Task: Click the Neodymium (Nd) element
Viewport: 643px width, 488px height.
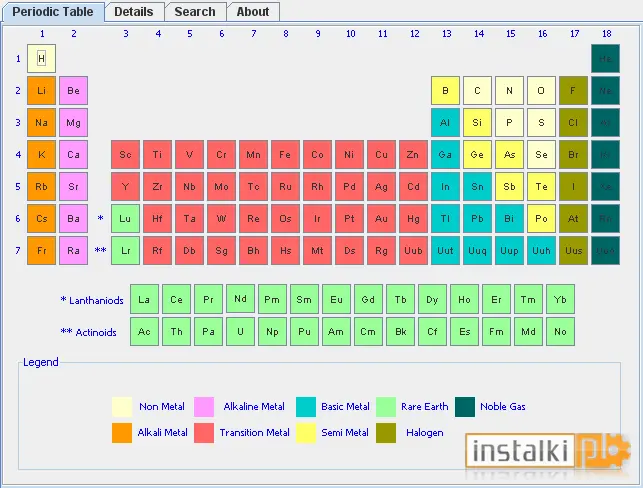Action: pyautogui.click(x=240, y=298)
